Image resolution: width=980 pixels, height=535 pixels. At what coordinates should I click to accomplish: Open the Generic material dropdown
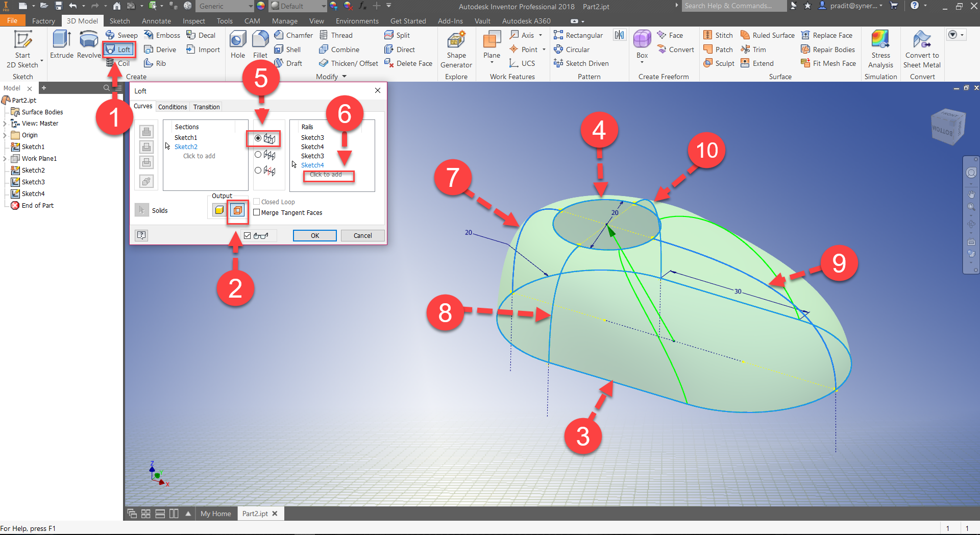coord(250,6)
